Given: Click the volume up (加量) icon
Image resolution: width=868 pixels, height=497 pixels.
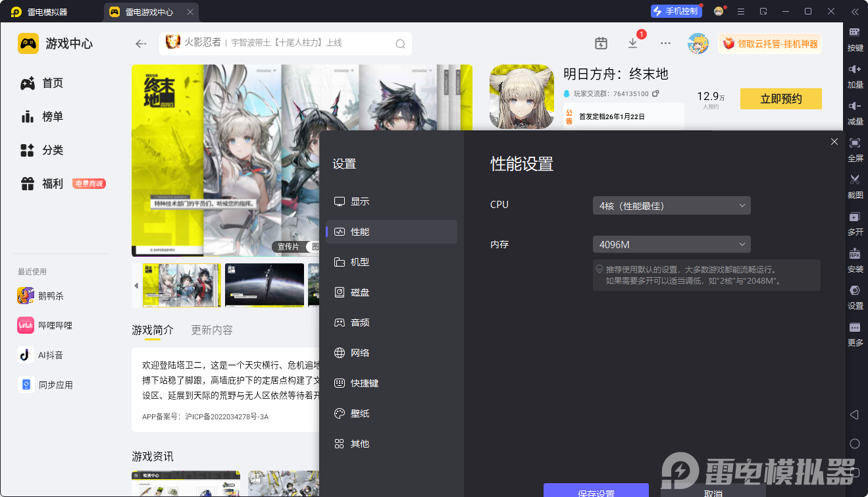Looking at the screenshot, I should (x=855, y=75).
